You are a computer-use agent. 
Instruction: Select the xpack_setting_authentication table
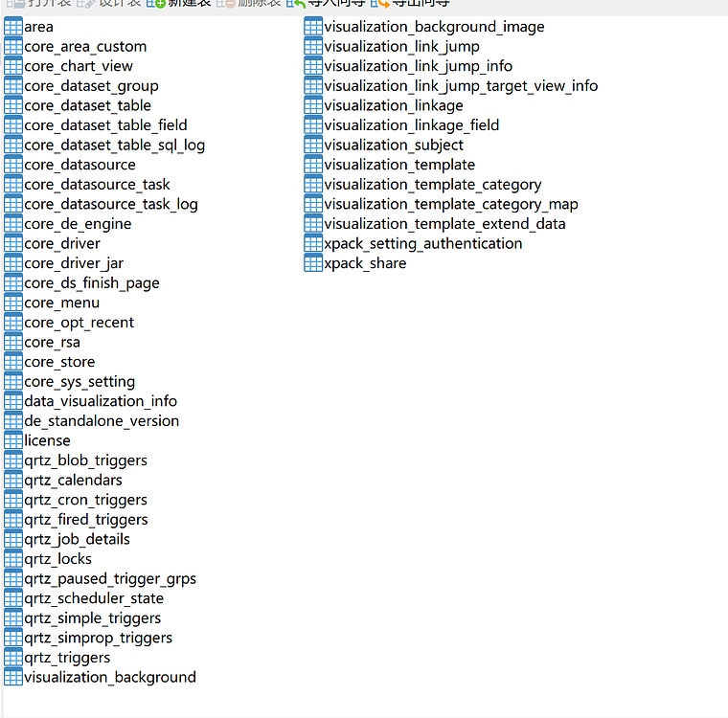[422, 243]
